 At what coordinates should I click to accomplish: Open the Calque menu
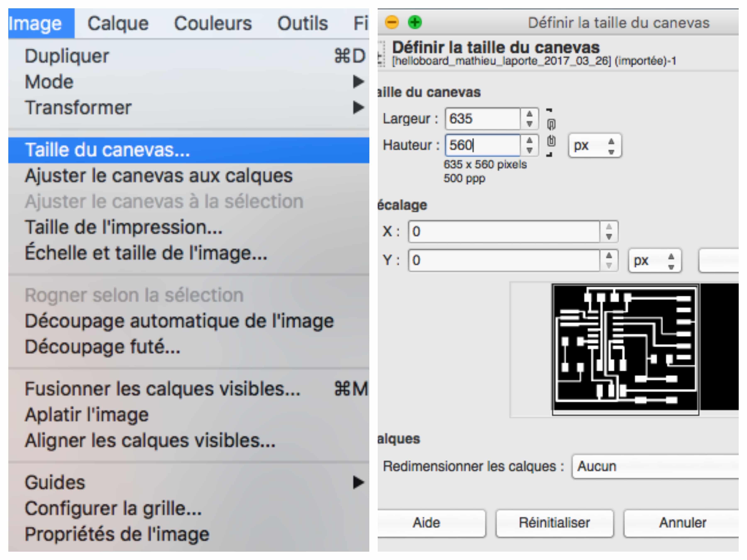pyautogui.click(x=118, y=23)
